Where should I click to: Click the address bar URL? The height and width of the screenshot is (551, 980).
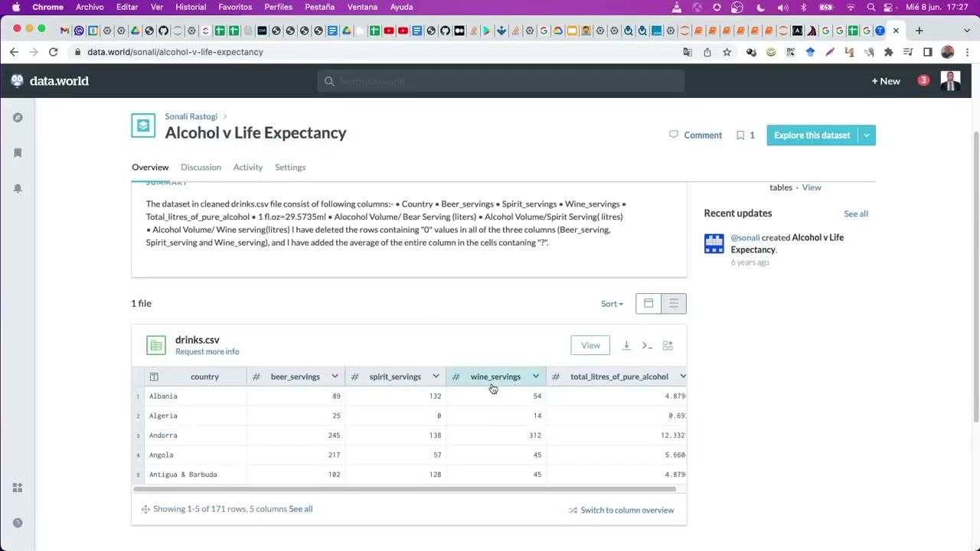point(175,52)
